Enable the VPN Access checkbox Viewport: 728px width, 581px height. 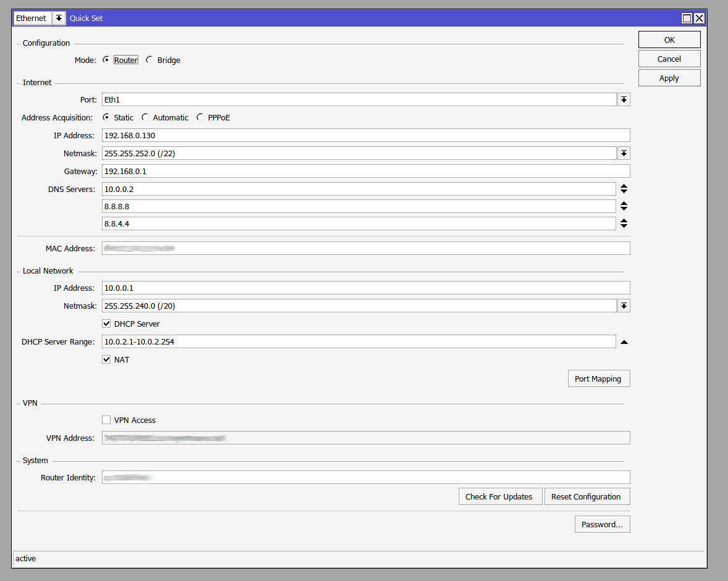point(107,420)
